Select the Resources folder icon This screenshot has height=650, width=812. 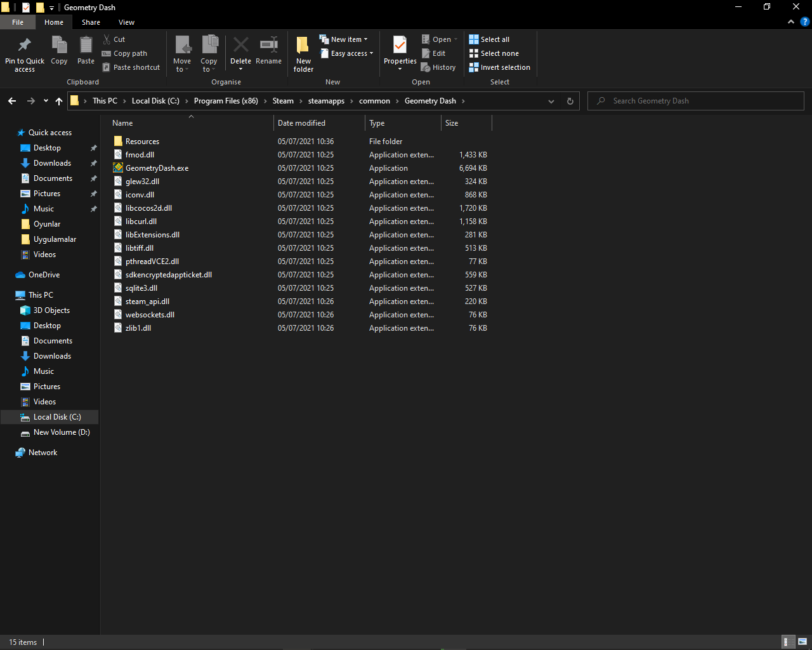coord(118,142)
